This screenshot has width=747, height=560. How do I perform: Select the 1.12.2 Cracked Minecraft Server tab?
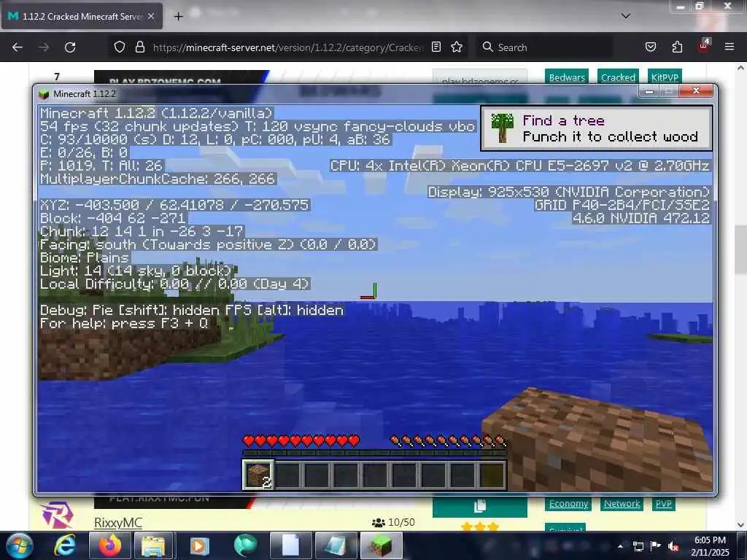click(82, 16)
